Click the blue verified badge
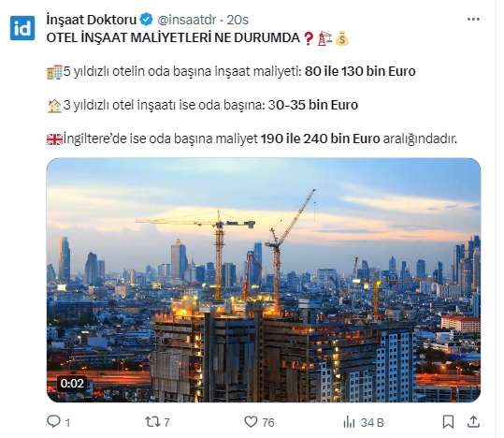 click(x=147, y=20)
